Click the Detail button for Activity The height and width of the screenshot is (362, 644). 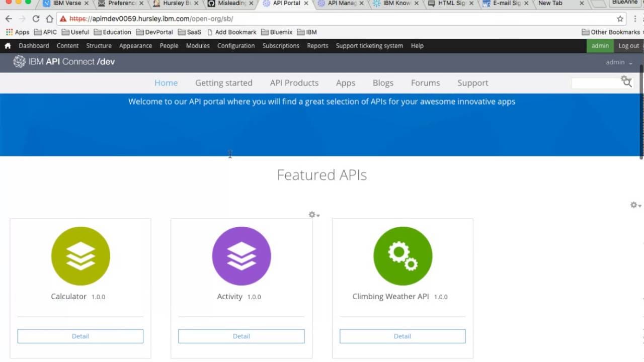tap(242, 336)
